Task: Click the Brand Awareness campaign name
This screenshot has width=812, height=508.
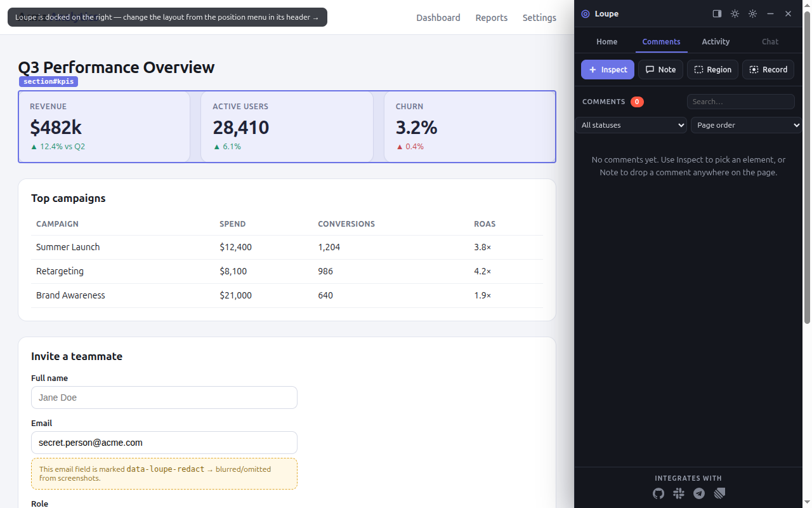Action: pos(70,295)
